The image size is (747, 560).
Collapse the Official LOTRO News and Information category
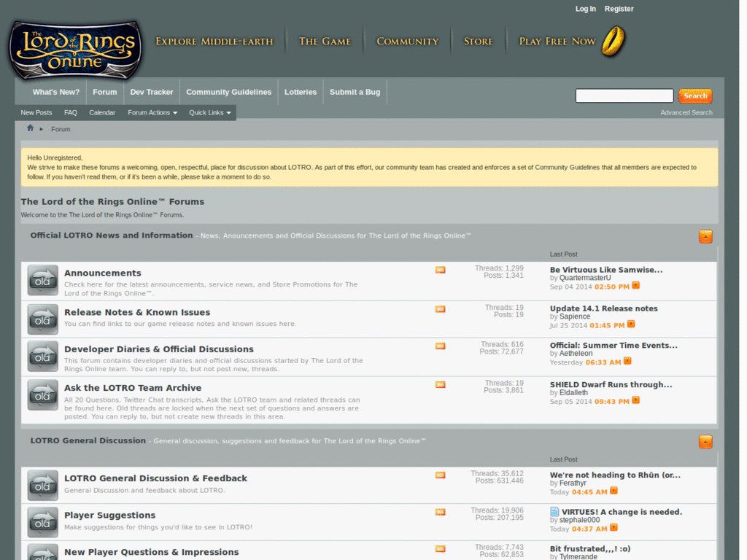point(705,237)
